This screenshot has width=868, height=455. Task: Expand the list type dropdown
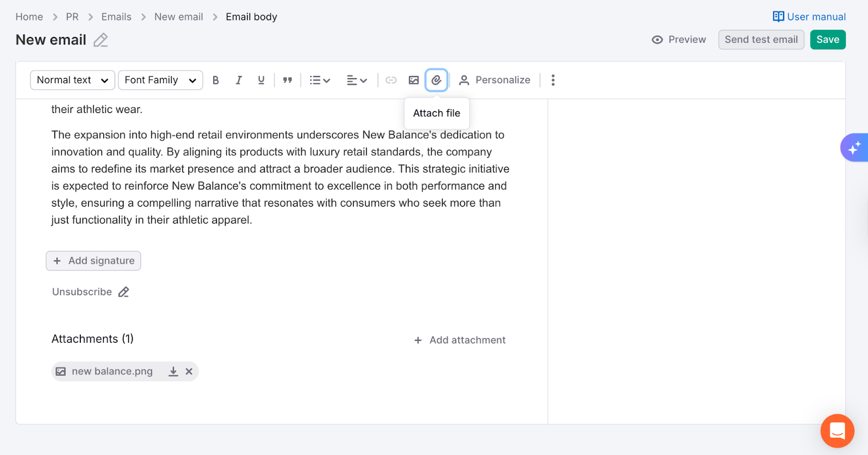(320, 80)
